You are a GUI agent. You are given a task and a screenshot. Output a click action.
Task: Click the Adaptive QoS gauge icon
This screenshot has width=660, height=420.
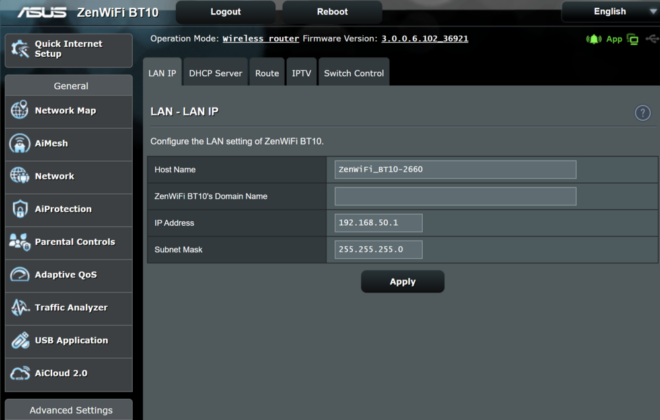(x=19, y=274)
